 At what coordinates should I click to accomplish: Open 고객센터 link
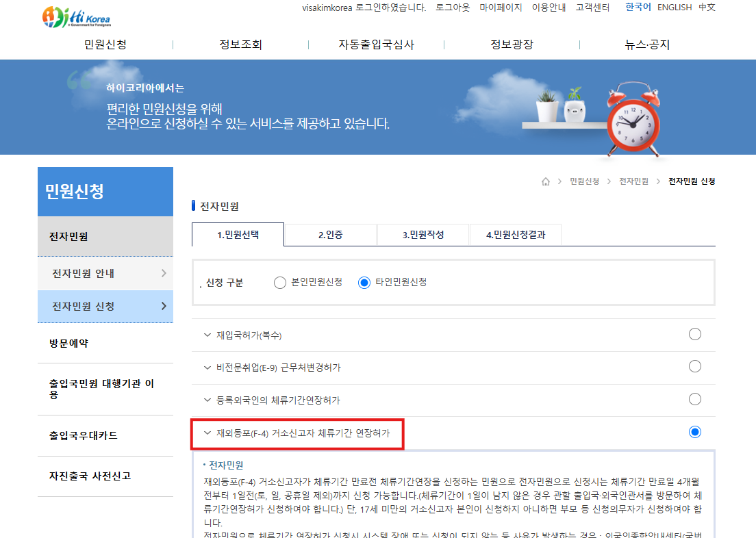coord(592,8)
